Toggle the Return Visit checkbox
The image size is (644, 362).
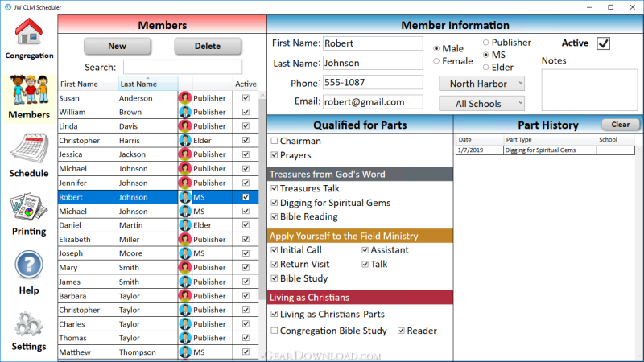(x=275, y=265)
